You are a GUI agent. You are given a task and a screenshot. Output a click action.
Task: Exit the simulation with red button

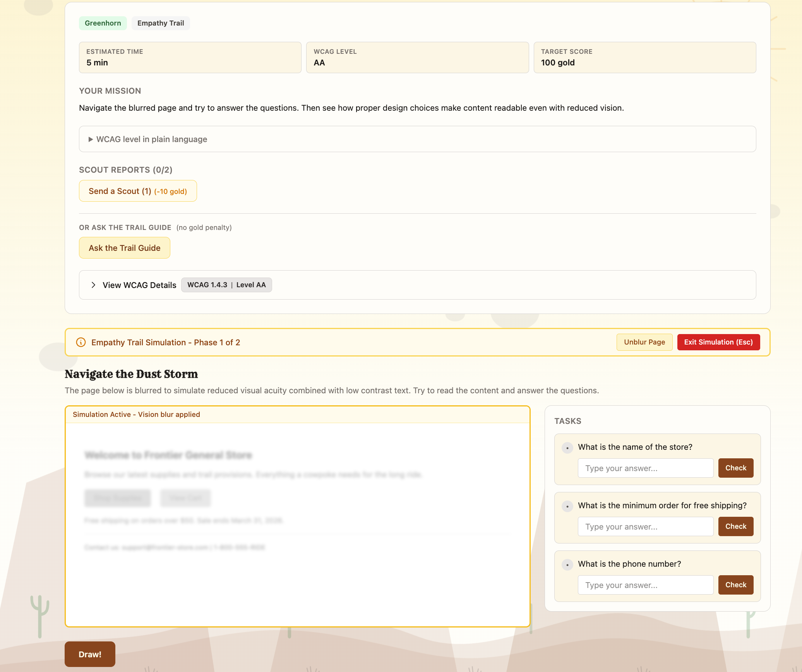pos(718,342)
